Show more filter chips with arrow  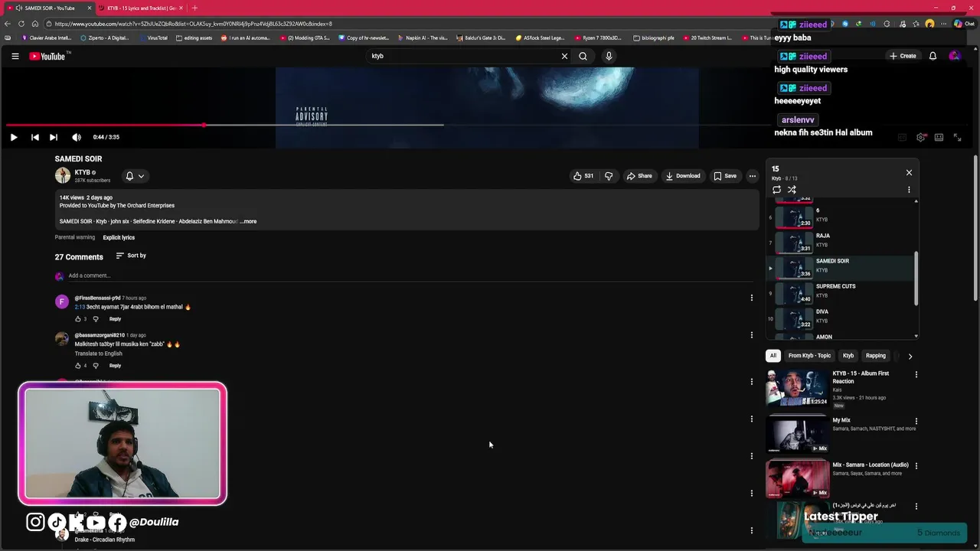click(910, 356)
